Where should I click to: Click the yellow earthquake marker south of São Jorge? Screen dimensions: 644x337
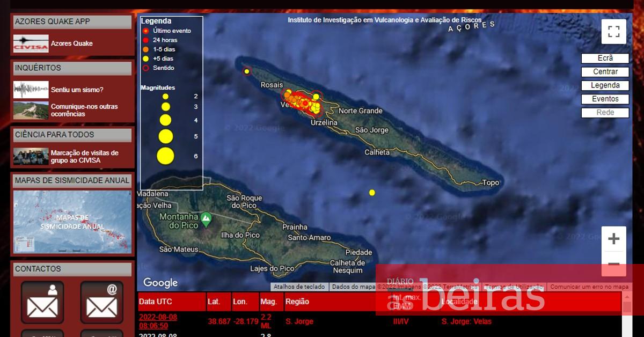(372, 193)
